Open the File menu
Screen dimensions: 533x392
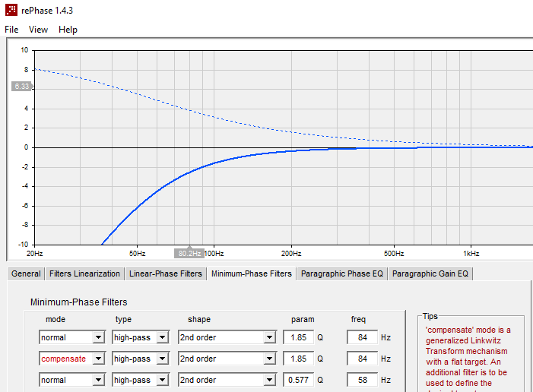click(x=11, y=30)
